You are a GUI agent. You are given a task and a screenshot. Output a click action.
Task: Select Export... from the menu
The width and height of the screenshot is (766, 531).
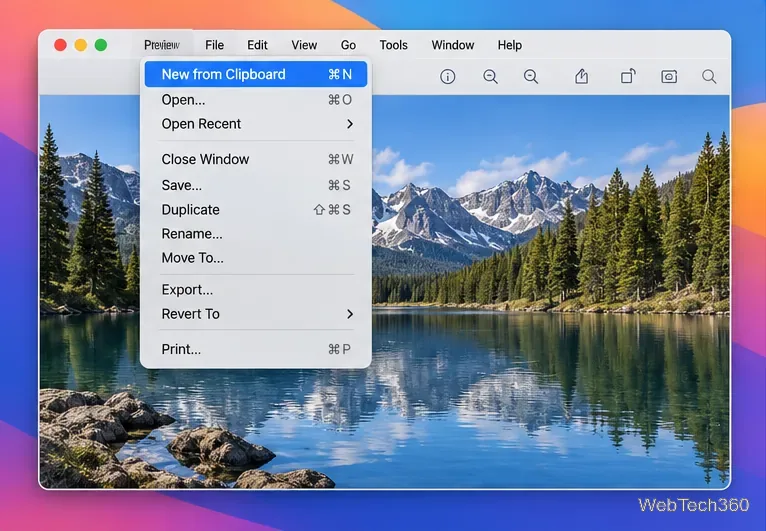pyautogui.click(x=256, y=290)
